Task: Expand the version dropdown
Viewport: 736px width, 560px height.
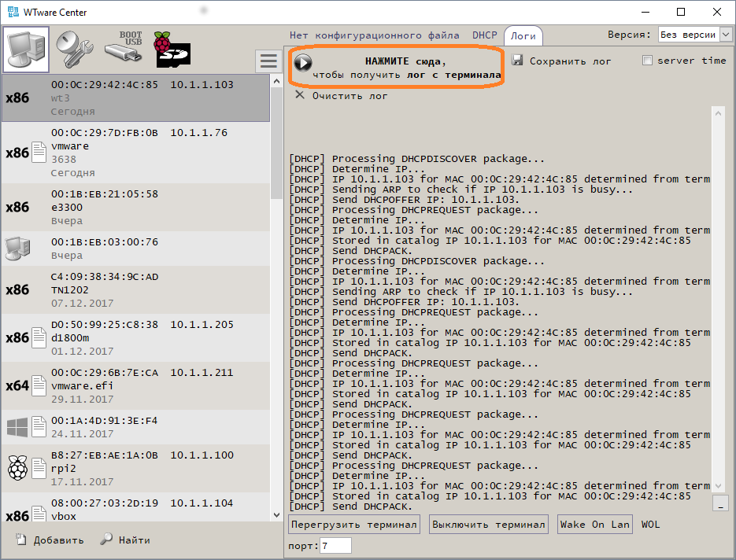Action: (x=726, y=35)
